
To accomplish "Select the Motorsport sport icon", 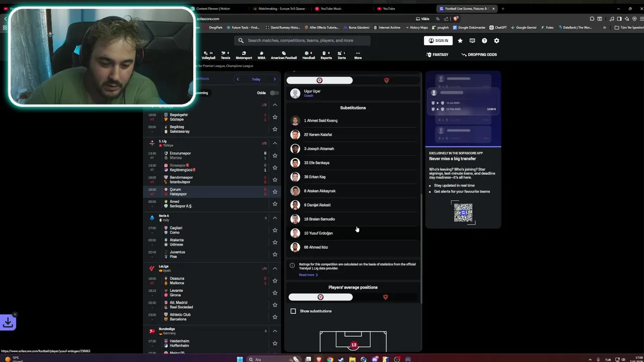I will tap(244, 55).
